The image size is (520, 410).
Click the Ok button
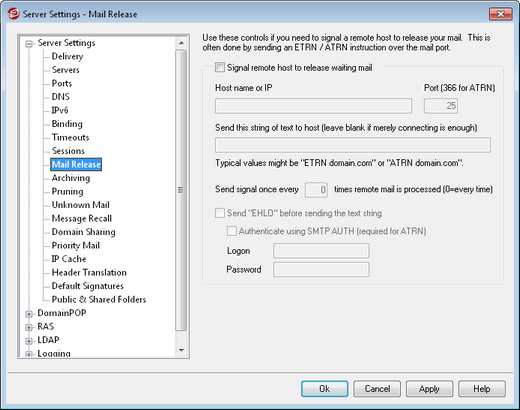(x=325, y=389)
